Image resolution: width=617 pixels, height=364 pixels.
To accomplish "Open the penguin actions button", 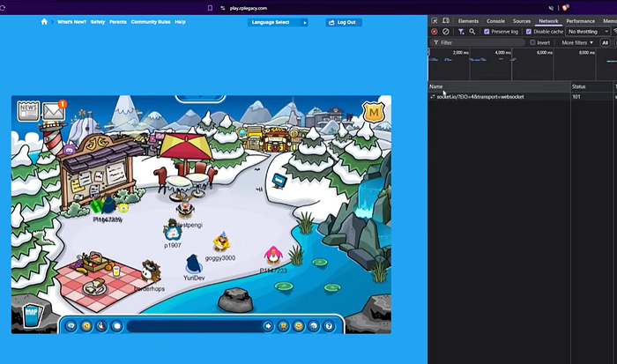I will (x=102, y=326).
